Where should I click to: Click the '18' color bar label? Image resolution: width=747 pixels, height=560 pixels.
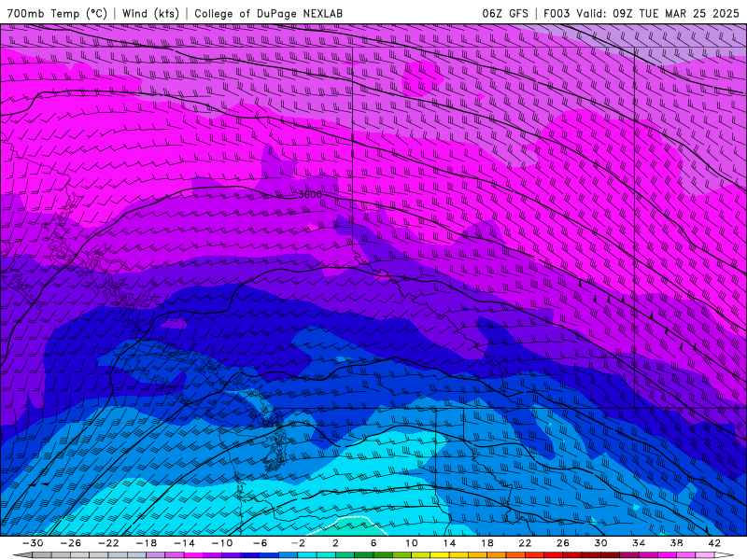tap(486, 543)
